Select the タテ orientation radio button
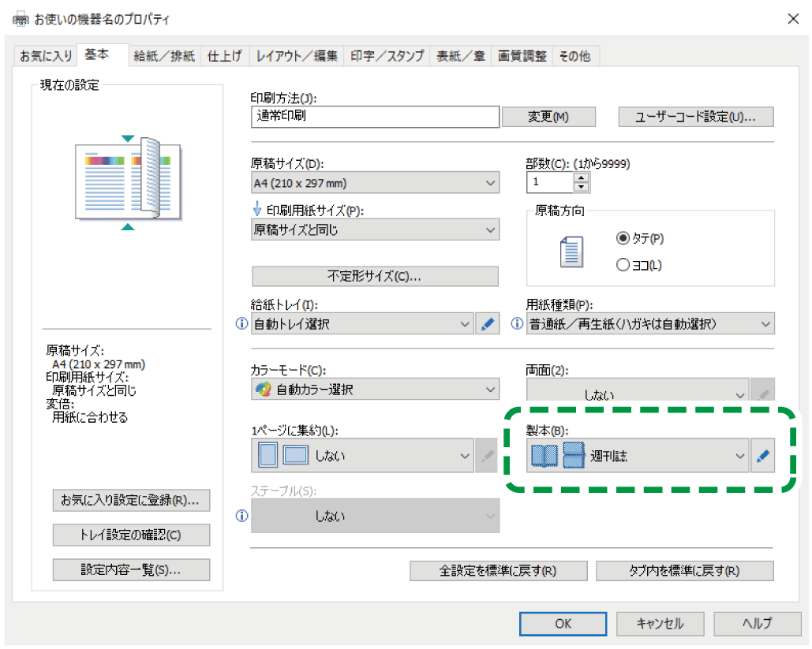 [x=623, y=238]
